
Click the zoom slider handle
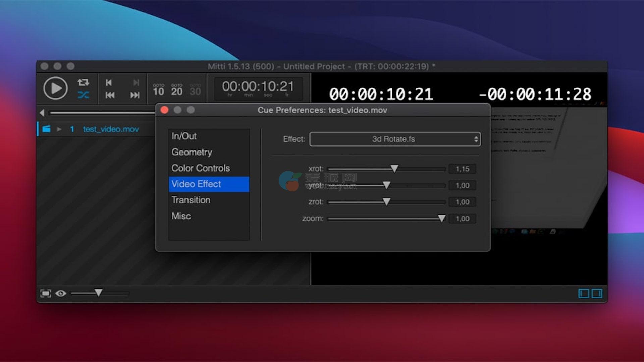click(x=442, y=218)
